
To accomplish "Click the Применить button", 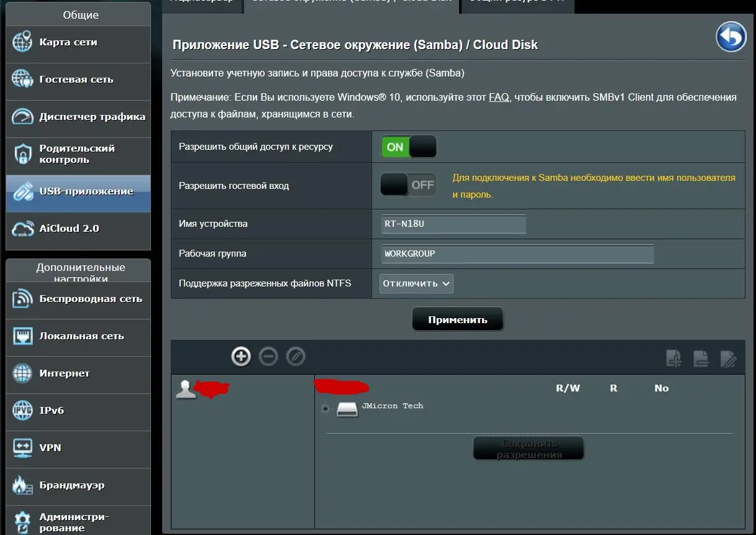I will 458,320.
